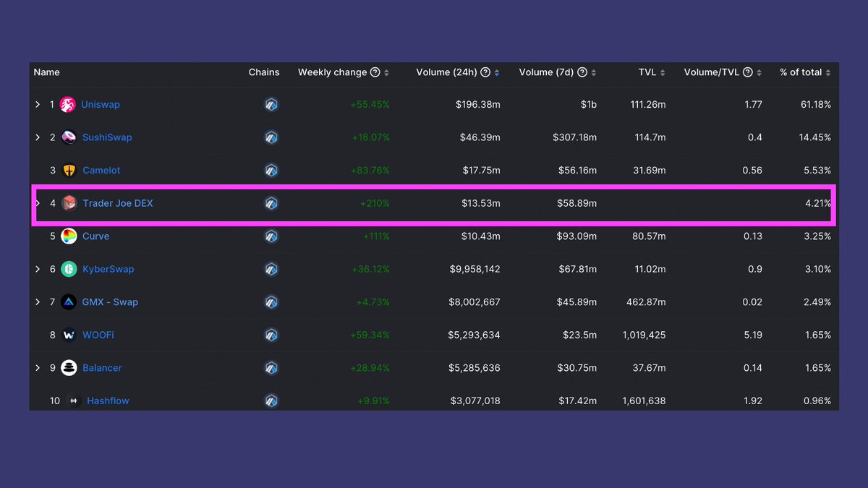Click Uniswap's $196.38m 24h volume

coord(478,105)
